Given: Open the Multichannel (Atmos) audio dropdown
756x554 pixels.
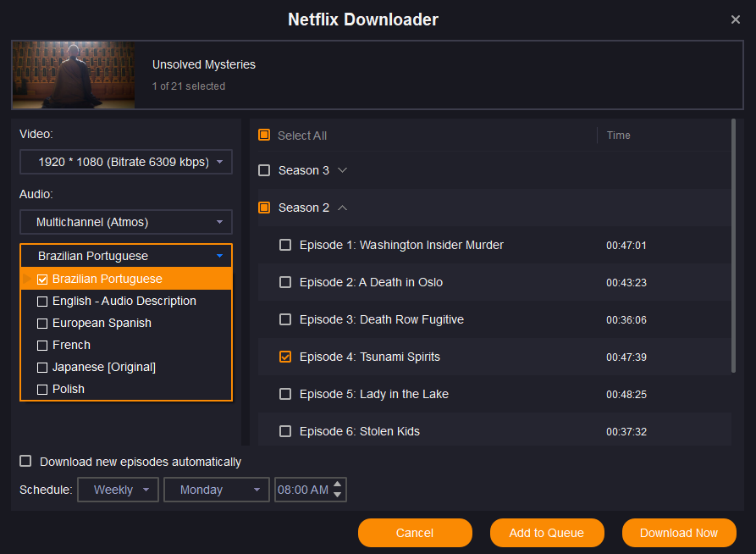Looking at the screenshot, I should pos(126,222).
